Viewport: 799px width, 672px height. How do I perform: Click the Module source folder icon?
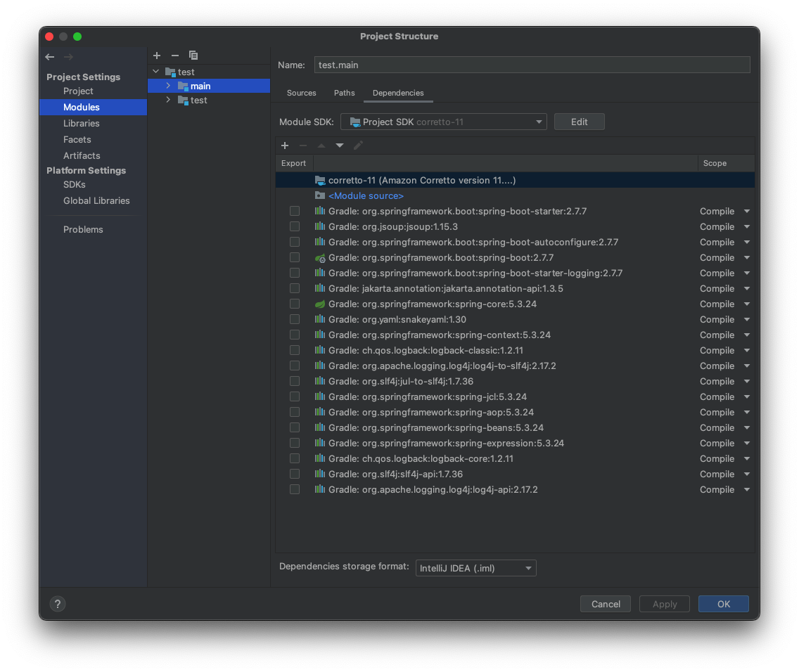click(320, 195)
